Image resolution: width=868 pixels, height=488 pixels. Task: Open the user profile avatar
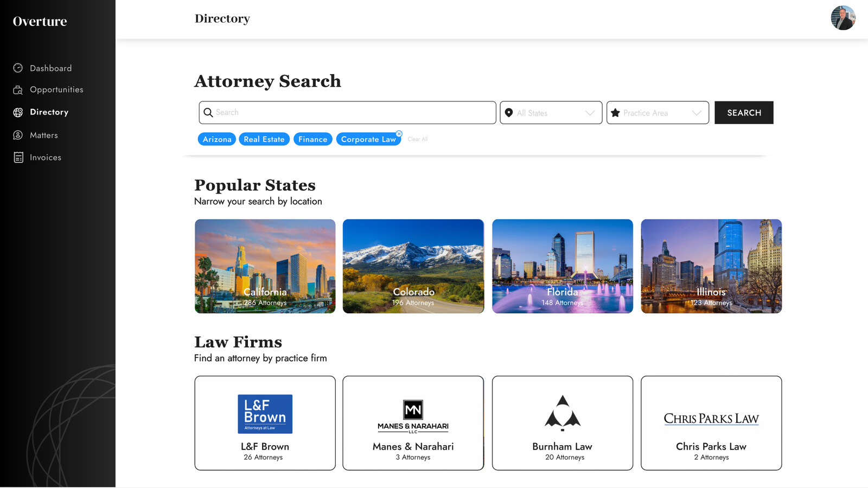843,18
